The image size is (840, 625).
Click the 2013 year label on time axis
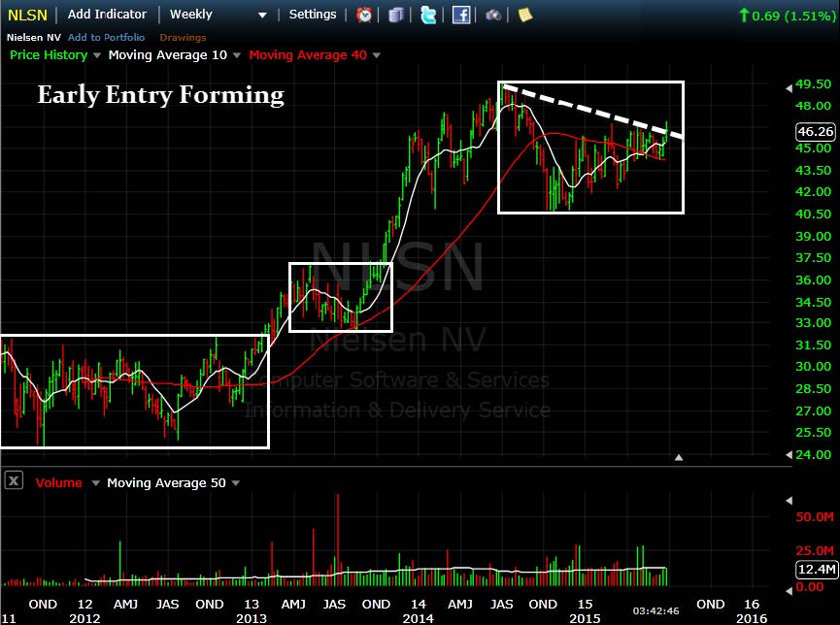(252, 618)
